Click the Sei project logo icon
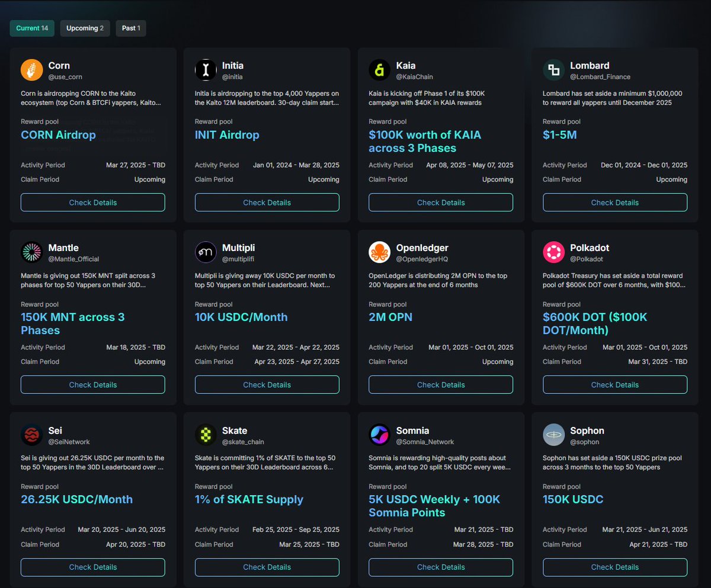Screen dimensions: 711x588 pos(31,435)
